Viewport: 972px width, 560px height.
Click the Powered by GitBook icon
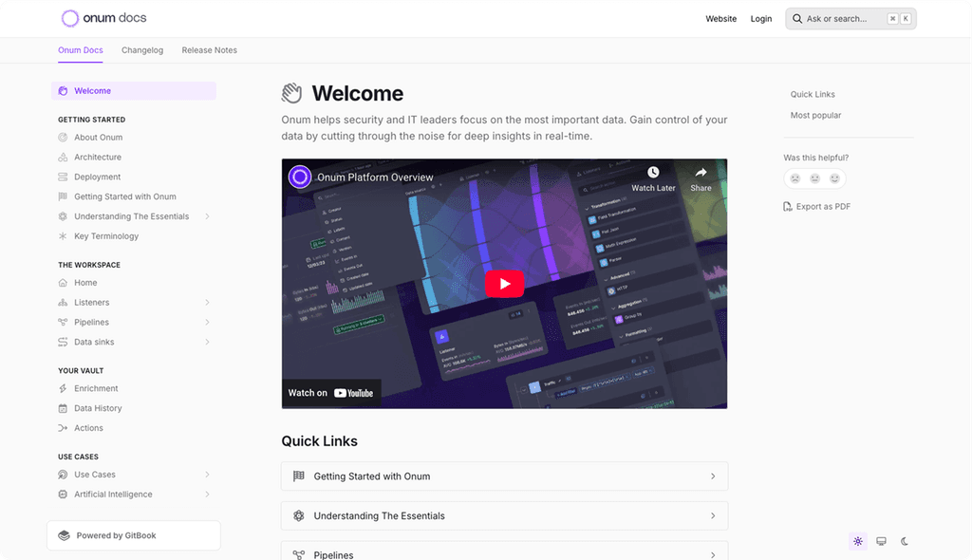click(x=64, y=534)
